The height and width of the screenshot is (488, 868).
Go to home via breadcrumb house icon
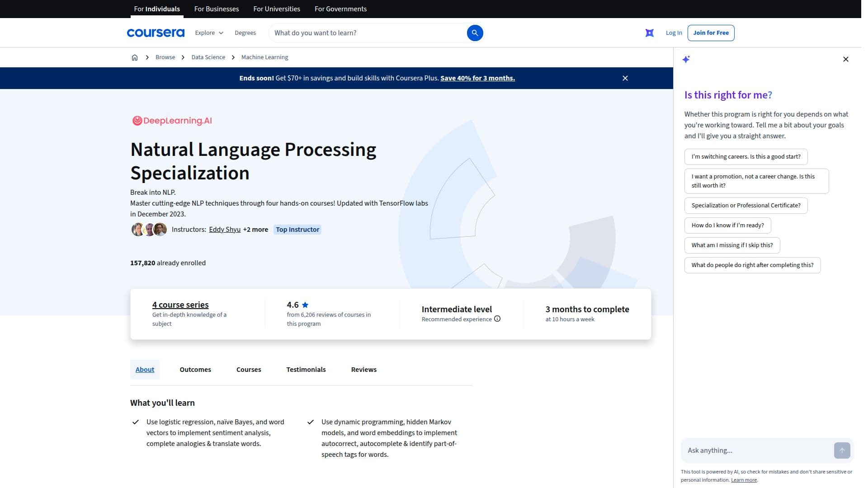(136, 58)
